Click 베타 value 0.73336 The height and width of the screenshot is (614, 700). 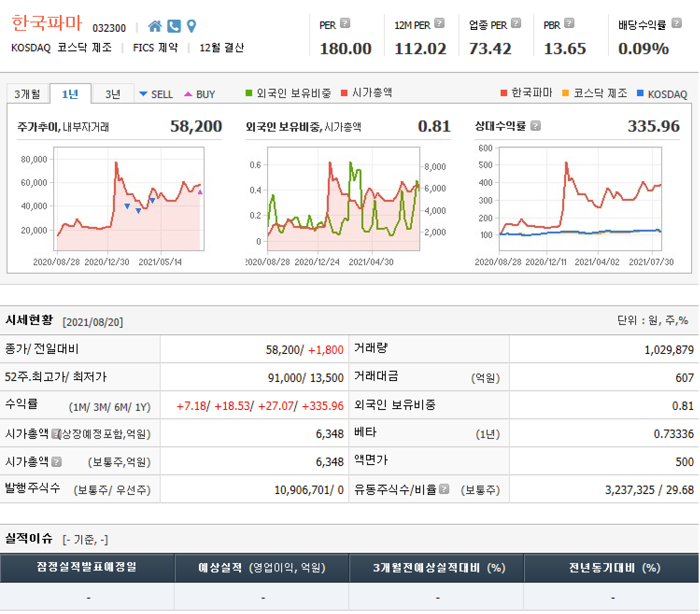[x=674, y=434]
